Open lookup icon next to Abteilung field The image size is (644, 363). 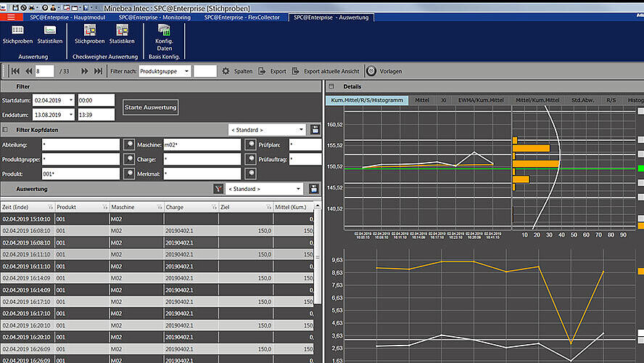point(129,144)
